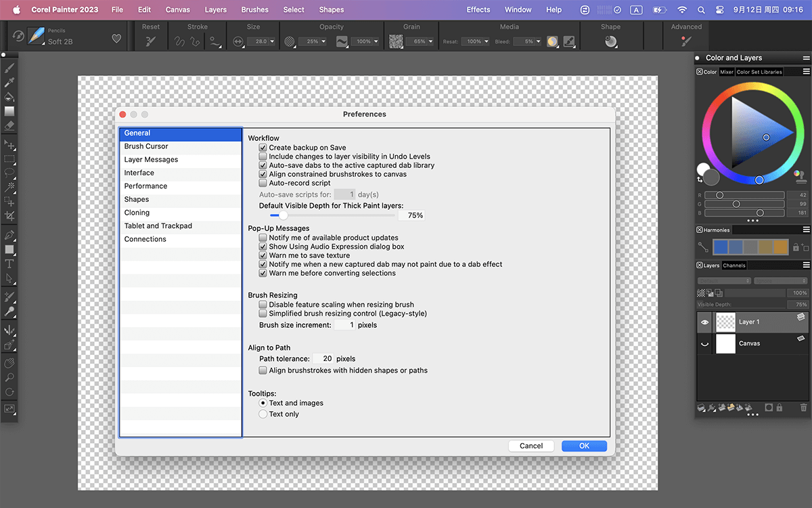The image size is (812, 508).
Task: Open the Size value dropdown arrow
Action: [x=272, y=41]
